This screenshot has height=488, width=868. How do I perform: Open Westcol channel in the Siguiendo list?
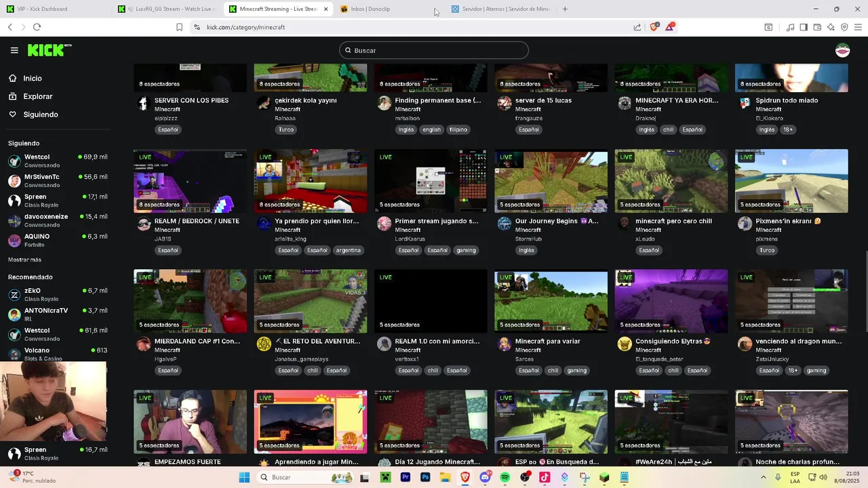[x=58, y=161]
